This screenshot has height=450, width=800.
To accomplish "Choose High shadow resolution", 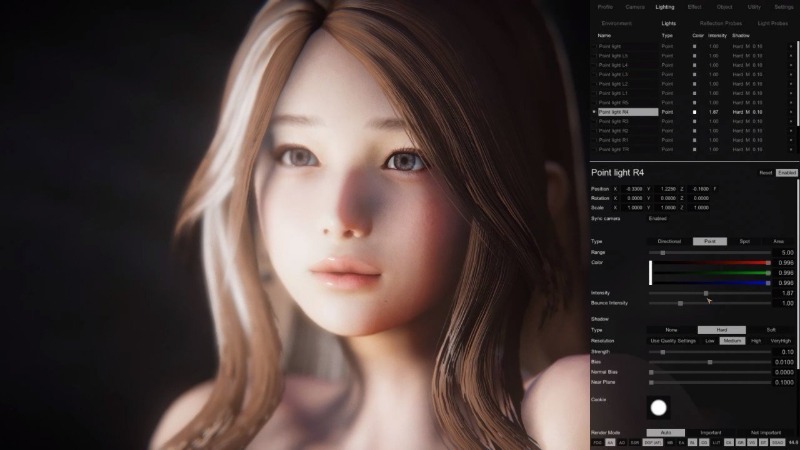I will pos(756,341).
